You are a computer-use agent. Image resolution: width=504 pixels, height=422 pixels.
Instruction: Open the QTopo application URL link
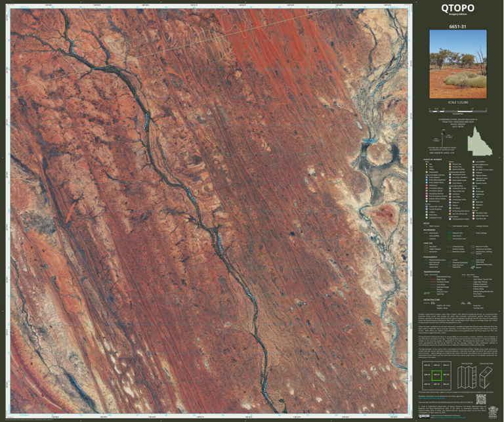(x=432, y=398)
